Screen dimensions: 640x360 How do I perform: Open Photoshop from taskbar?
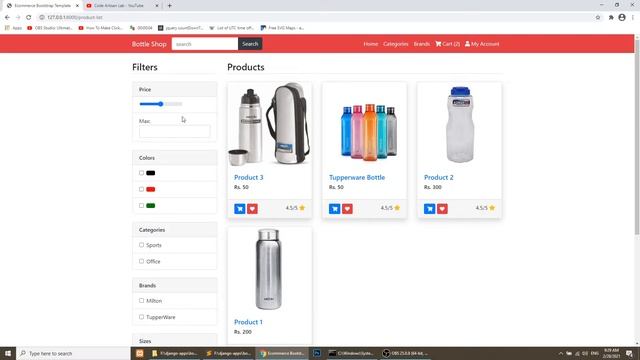click(317, 353)
